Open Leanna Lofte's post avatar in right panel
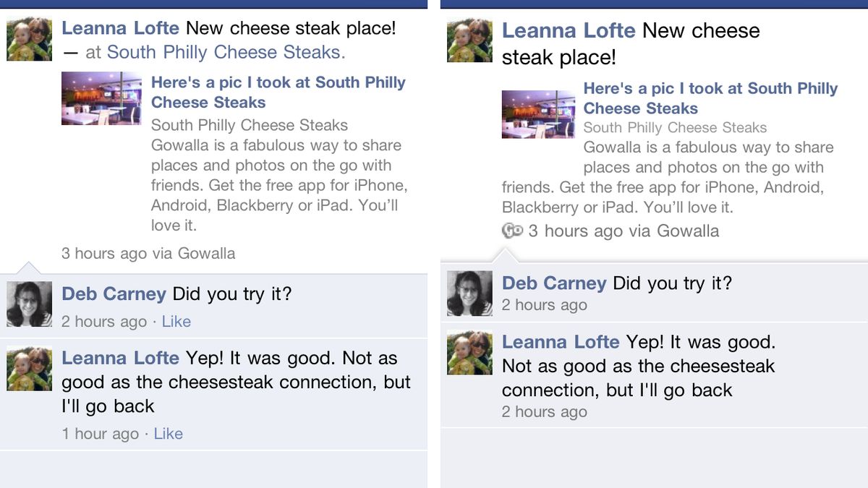Image resolution: width=868 pixels, height=488 pixels. pyautogui.click(x=469, y=40)
